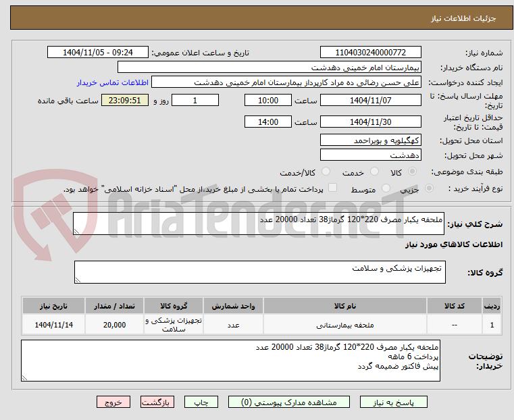Click the validity time field 14:00
Screen dimensions: 514x420
(x=268, y=122)
